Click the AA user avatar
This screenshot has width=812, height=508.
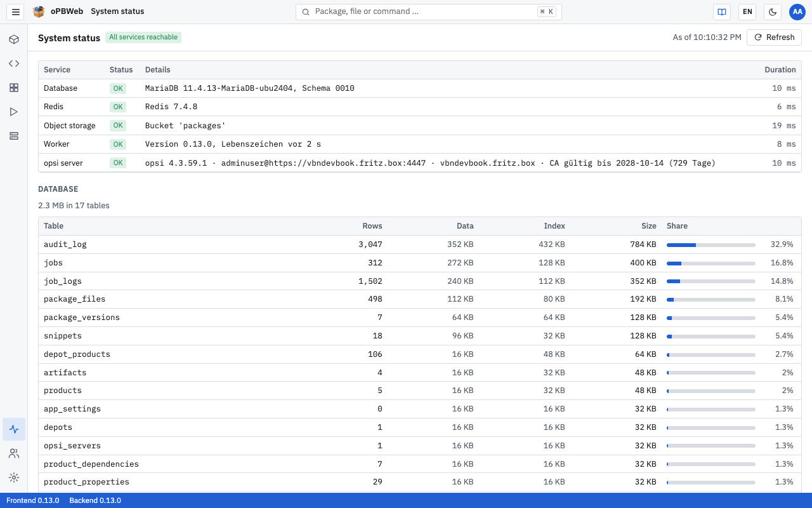tap(797, 11)
